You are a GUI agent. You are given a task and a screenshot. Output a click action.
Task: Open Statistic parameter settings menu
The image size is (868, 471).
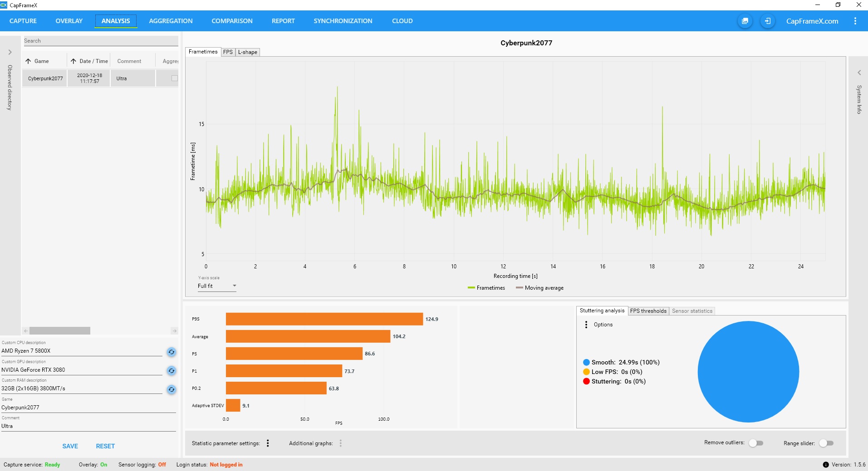[x=268, y=443]
